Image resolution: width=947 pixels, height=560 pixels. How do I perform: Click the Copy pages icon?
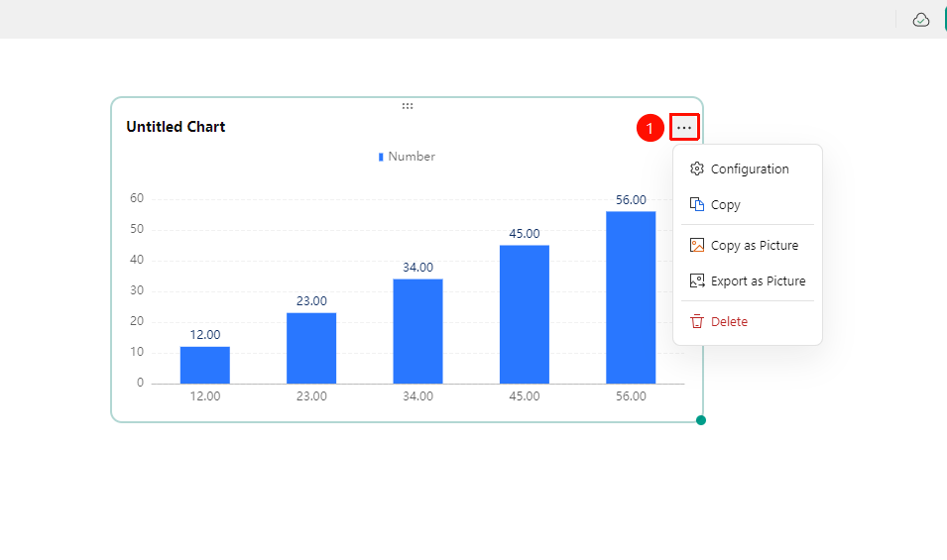coord(697,204)
